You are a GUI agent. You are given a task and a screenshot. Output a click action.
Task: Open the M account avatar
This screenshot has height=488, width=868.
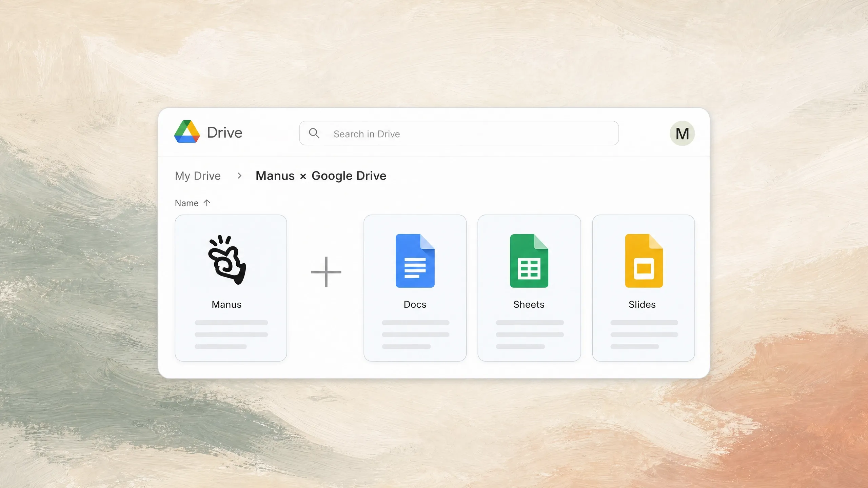tap(682, 134)
